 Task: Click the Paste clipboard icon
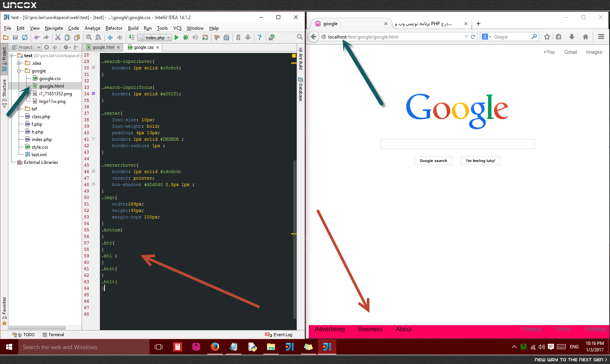tap(77, 37)
